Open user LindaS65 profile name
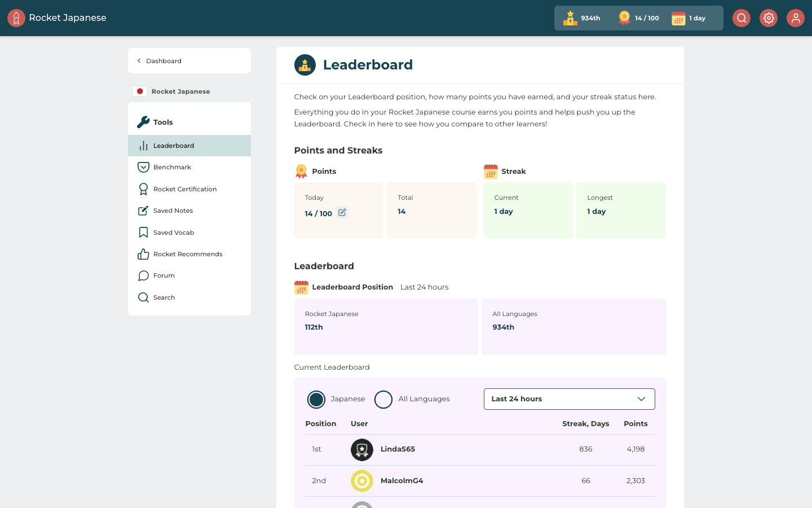Screen dimensions: 812x508 coord(398,449)
